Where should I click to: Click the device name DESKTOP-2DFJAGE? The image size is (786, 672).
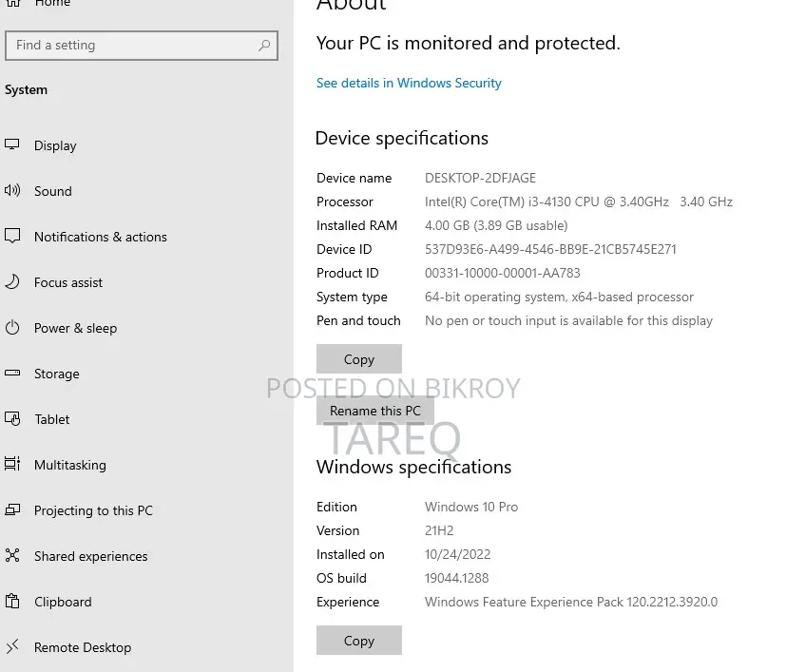pyautogui.click(x=480, y=178)
